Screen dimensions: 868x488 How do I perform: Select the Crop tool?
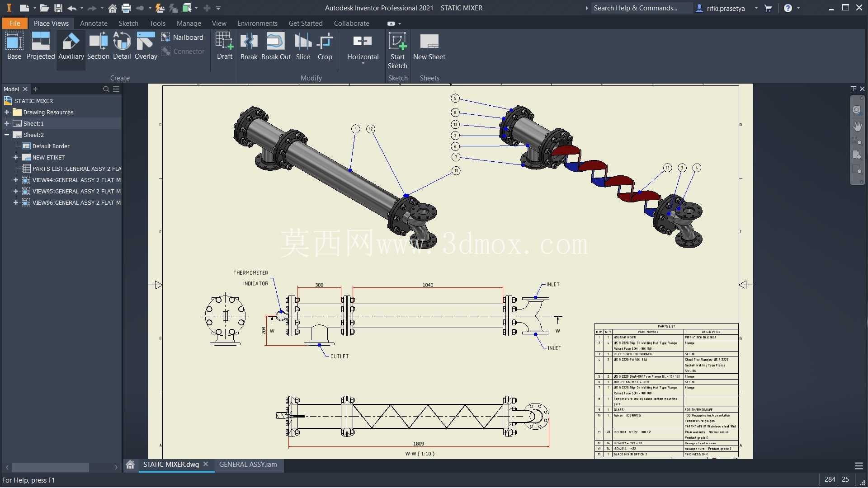[x=325, y=46]
